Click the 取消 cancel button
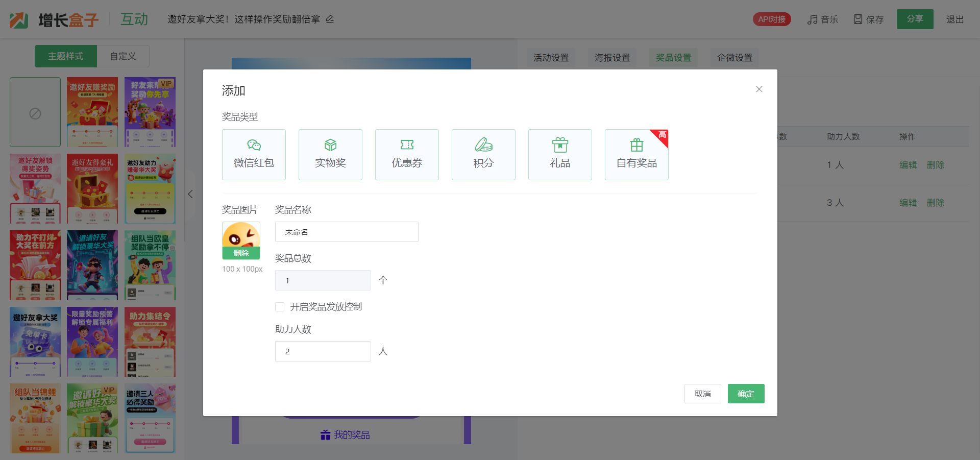Screen dimensions: 980x460 pyautogui.click(x=702, y=394)
